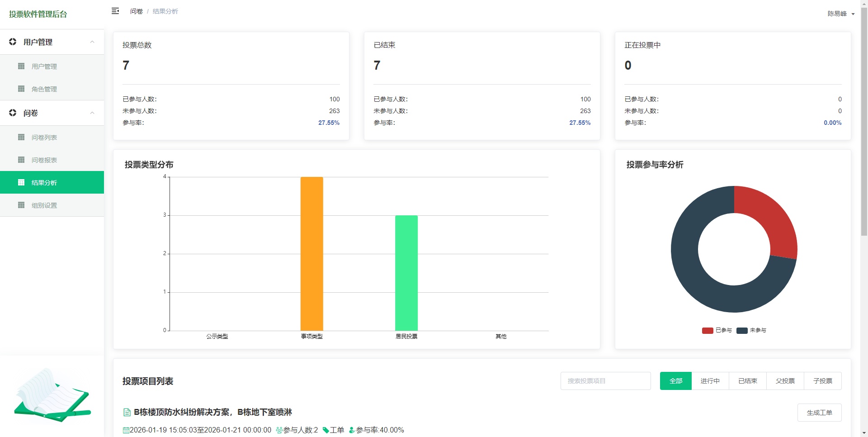The height and width of the screenshot is (437, 868).
Task: Select the 已结束 filter tab
Action: [747, 381]
